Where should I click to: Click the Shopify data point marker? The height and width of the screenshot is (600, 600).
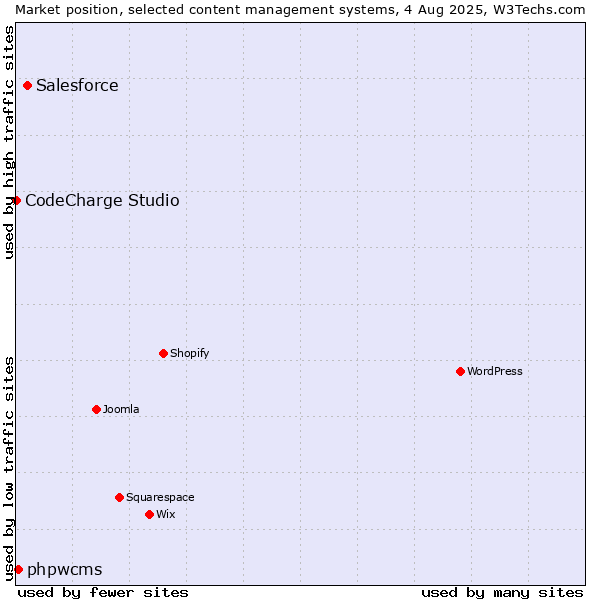(x=163, y=353)
